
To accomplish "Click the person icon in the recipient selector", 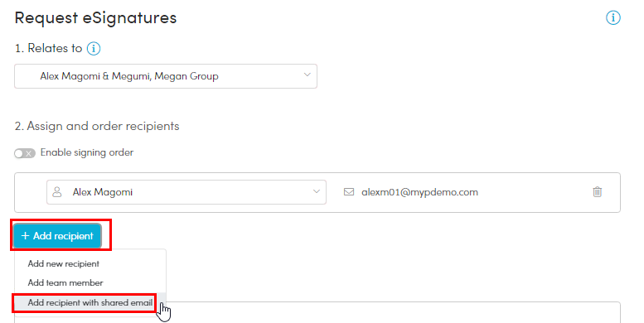I will [x=57, y=191].
